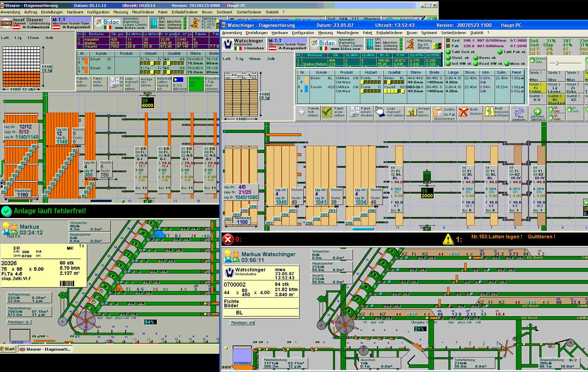Screen dimensions: 588x372
Task: Click the Bidac logo in Watschinger window
Action: tap(323, 43)
